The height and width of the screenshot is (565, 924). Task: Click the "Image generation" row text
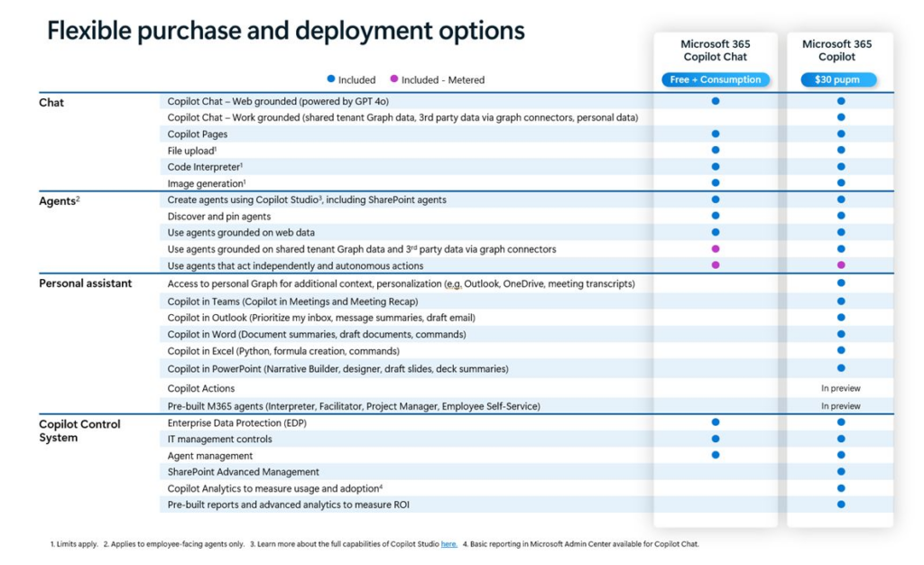point(207,183)
